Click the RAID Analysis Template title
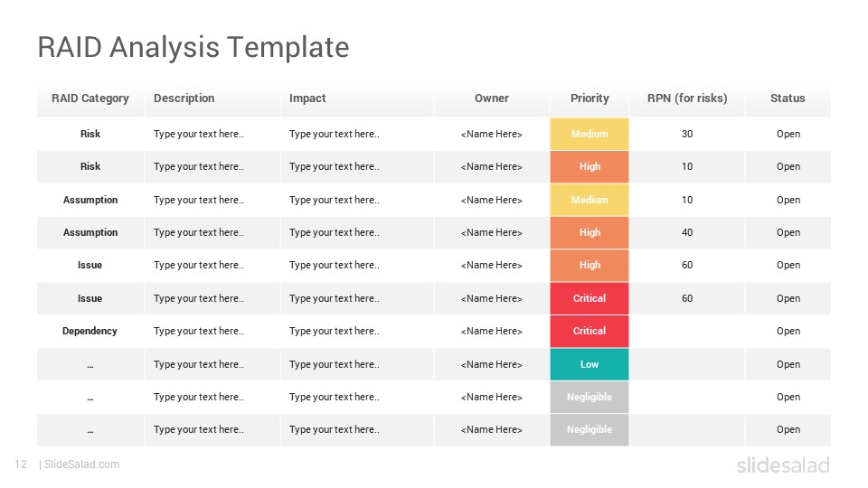The width and height of the screenshot is (868, 488). click(193, 48)
